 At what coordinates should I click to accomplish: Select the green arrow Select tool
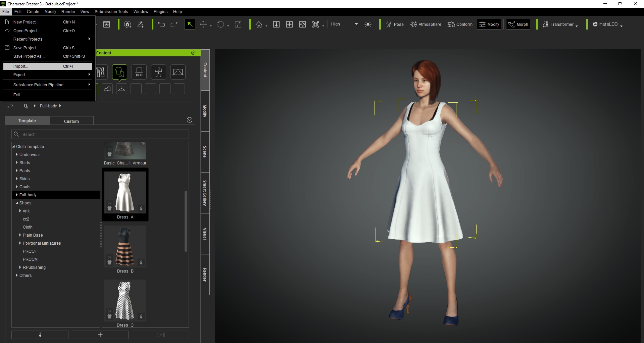190,24
